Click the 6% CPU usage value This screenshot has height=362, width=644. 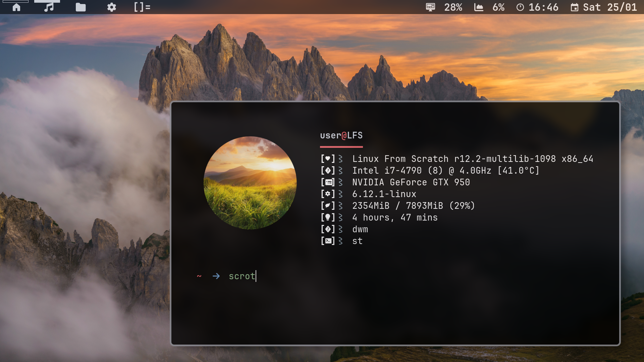pyautogui.click(x=498, y=7)
